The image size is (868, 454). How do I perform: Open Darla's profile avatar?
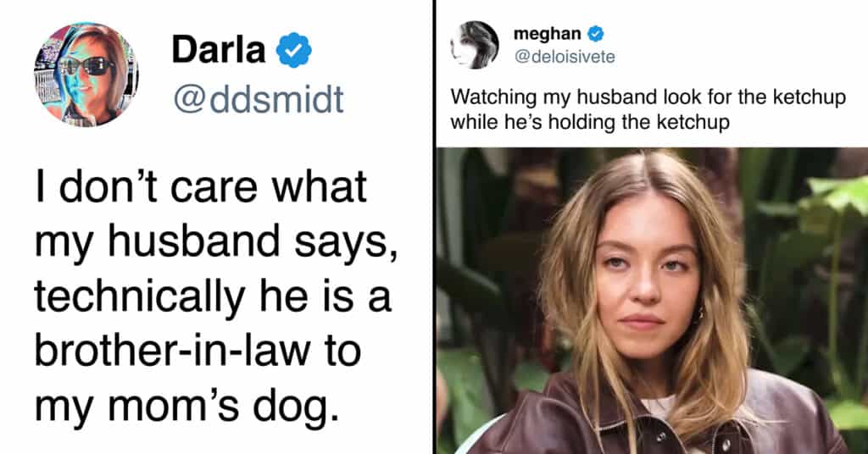tap(86, 74)
